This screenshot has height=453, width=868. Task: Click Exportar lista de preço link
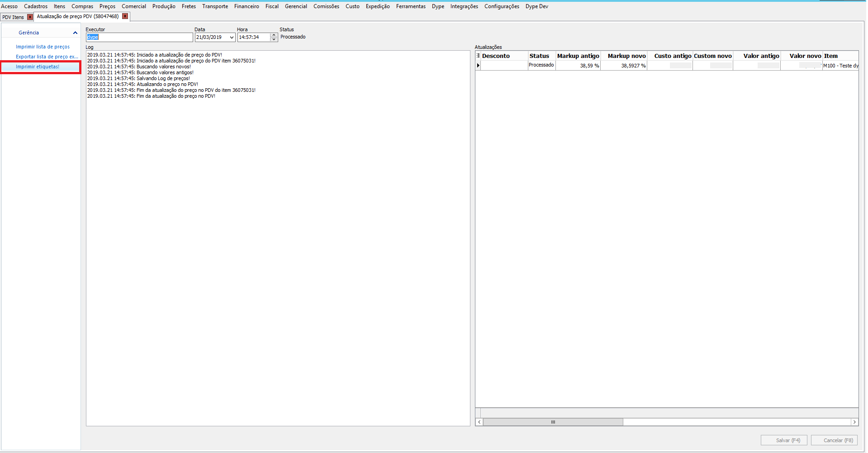point(47,57)
